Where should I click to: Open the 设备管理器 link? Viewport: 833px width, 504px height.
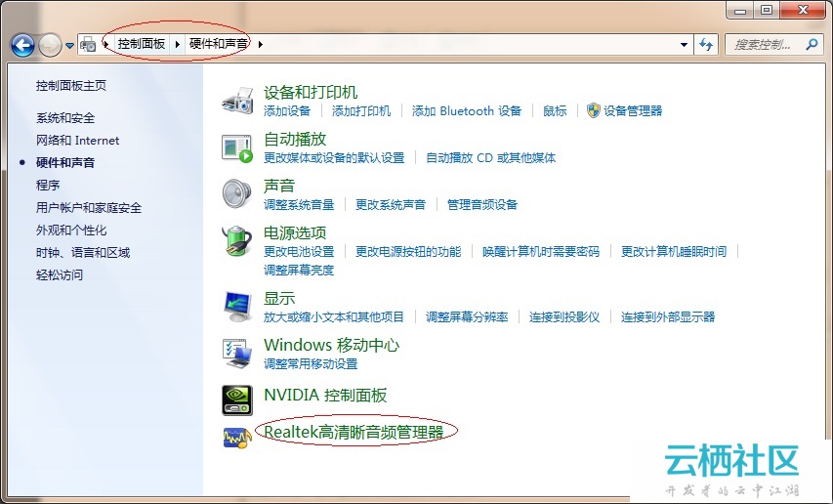click(633, 111)
